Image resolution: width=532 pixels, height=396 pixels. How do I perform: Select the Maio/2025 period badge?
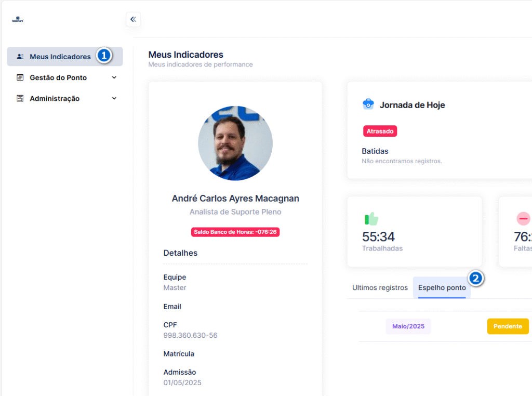click(408, 326)
